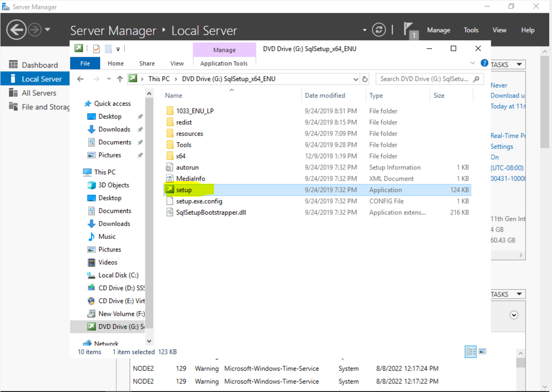Expand the ribbon with chevron arrow

pos(473,63)
